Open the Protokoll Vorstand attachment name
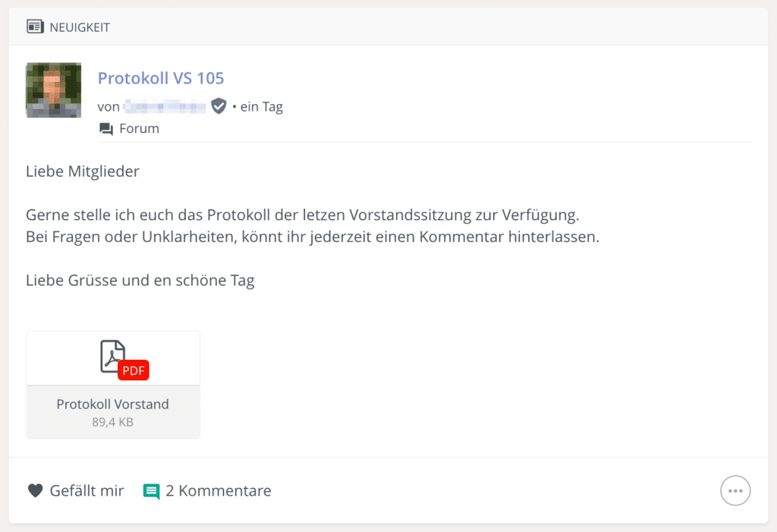Viewport: 777px width, 532px height. click(112, 404)
